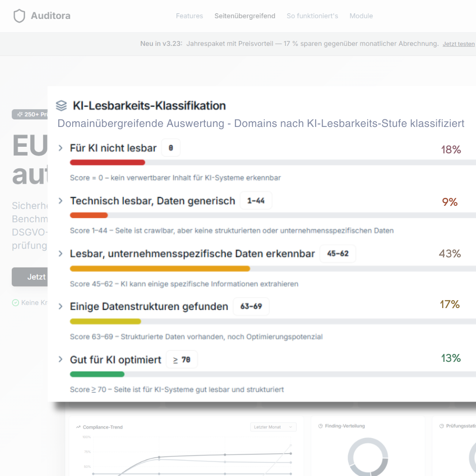Screen dimensions: 476x476
Task: Expand the 'Für KI nicht lesbar' row
Action: (60, 148)
